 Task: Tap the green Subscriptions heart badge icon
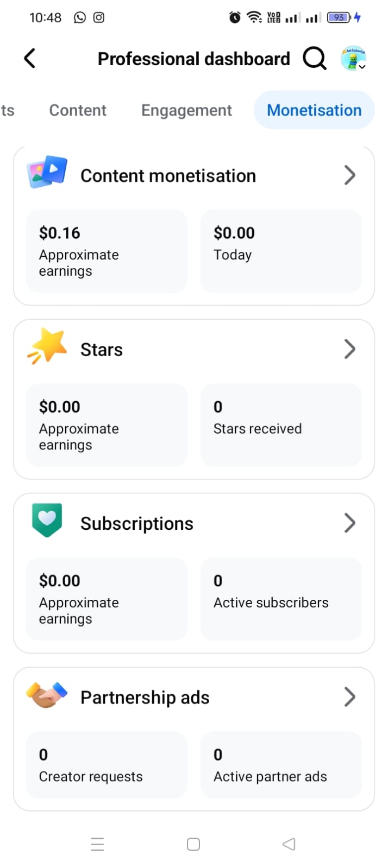(47, 520)
